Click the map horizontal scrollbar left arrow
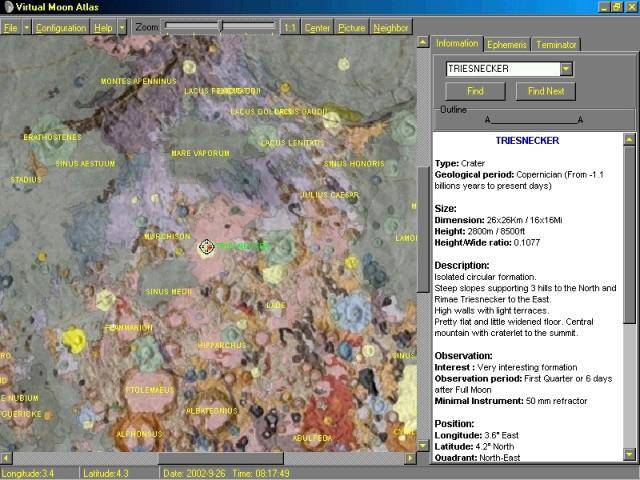Screen dimensions: 640x480 pyautogui.click(x=6, y=458)
